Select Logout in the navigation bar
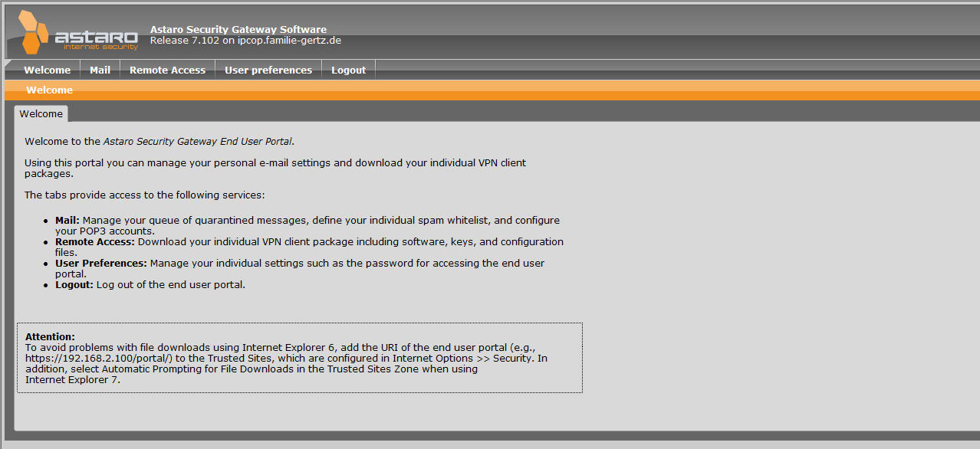Viewport: 980px width, 449px height. (x=348, y=70)
